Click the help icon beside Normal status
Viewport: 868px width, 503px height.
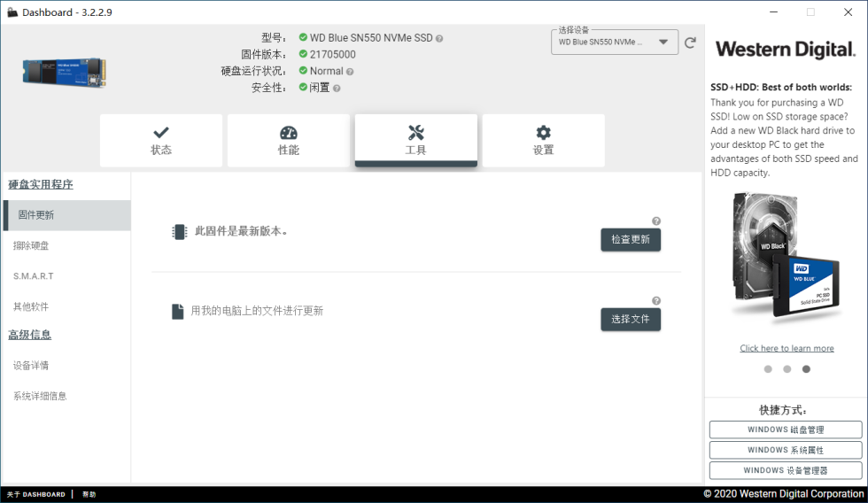point(349,72)
